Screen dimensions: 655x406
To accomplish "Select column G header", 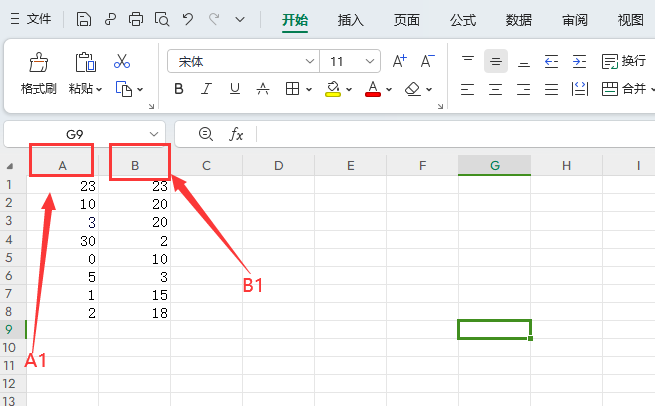I will [x=495, y=165].
